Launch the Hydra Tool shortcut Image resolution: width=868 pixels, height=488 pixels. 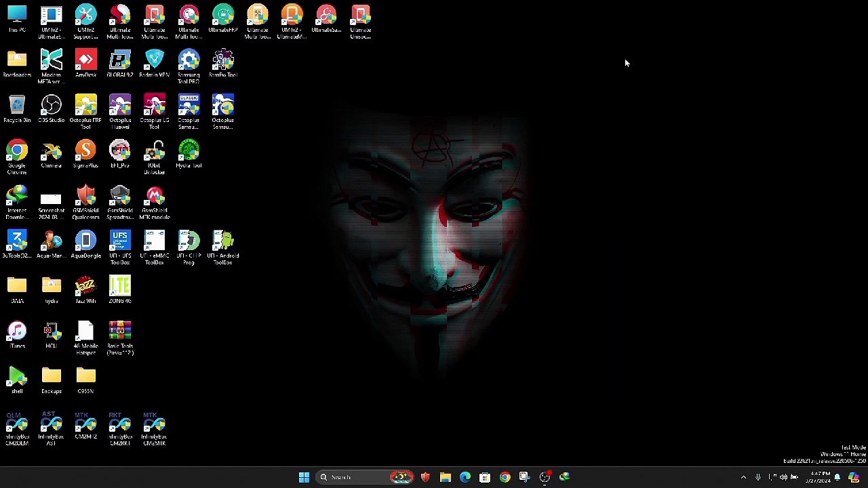pyautogui.click(x=189, y=155)
